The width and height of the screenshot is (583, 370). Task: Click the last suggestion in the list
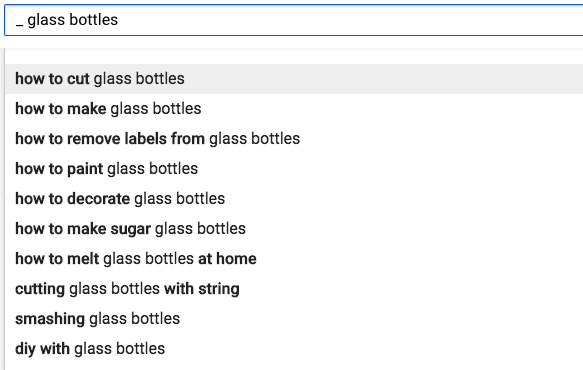click(294, 349)
